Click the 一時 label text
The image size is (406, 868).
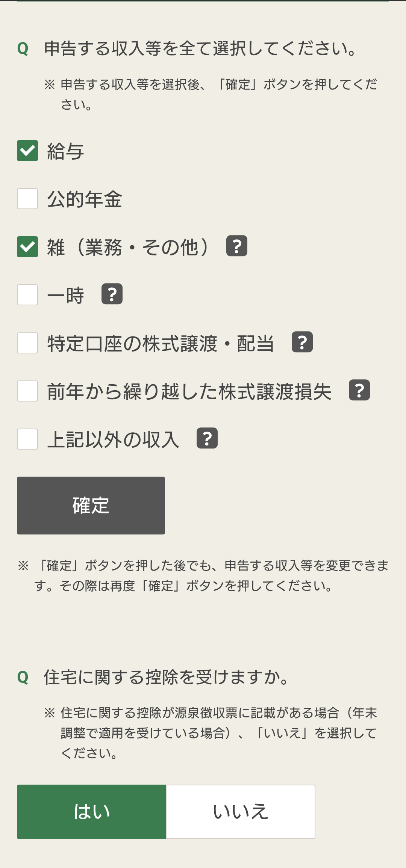coord(65,295)
